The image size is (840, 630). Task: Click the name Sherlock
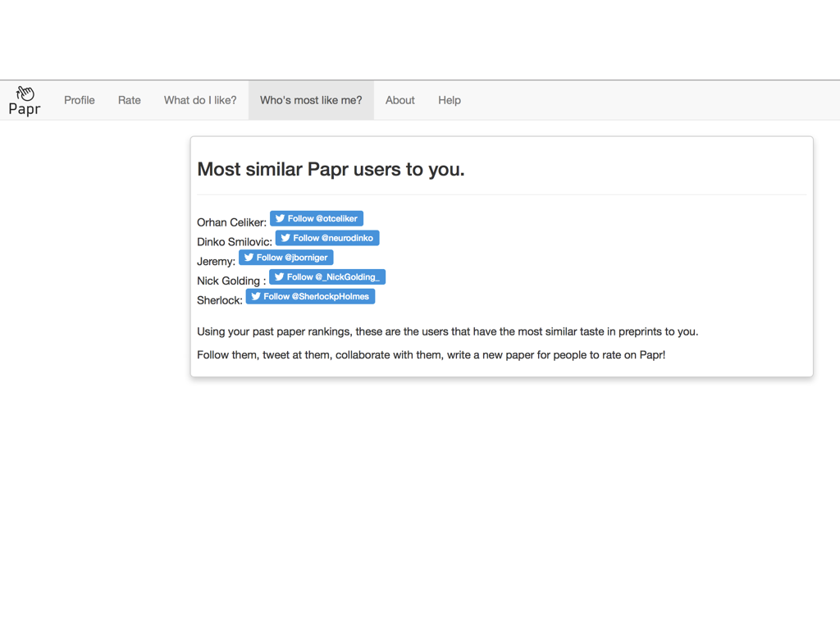[220, 300]
